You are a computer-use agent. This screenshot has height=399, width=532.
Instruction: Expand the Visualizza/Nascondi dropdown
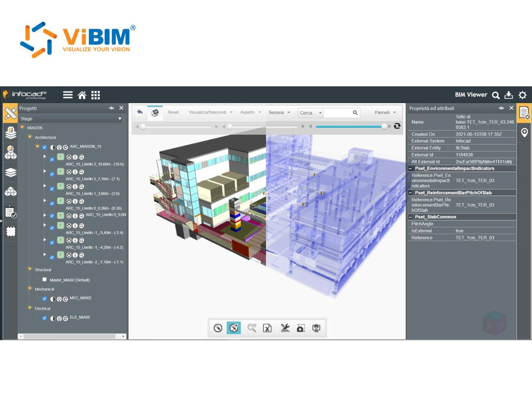[x=210, y=112]
